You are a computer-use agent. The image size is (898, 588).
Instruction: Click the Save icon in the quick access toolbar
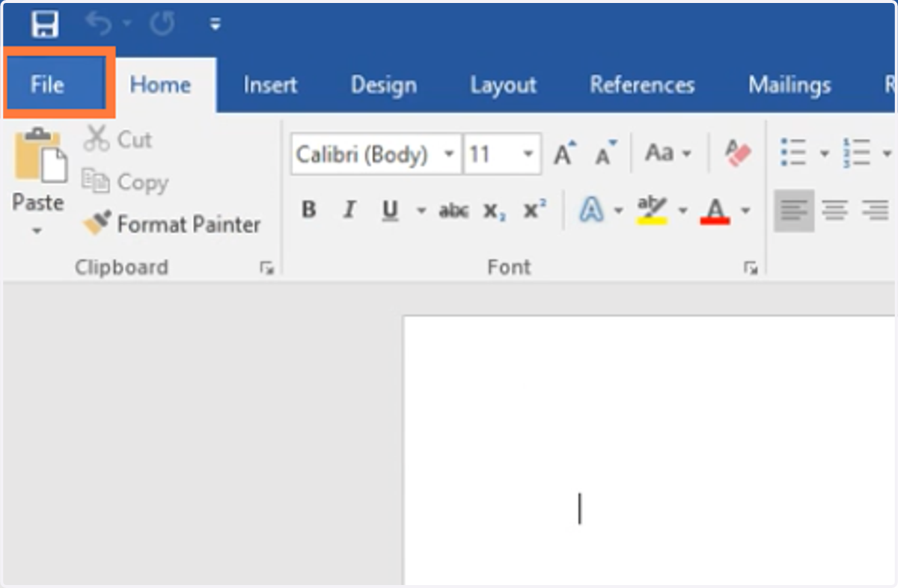pos(44,25)
